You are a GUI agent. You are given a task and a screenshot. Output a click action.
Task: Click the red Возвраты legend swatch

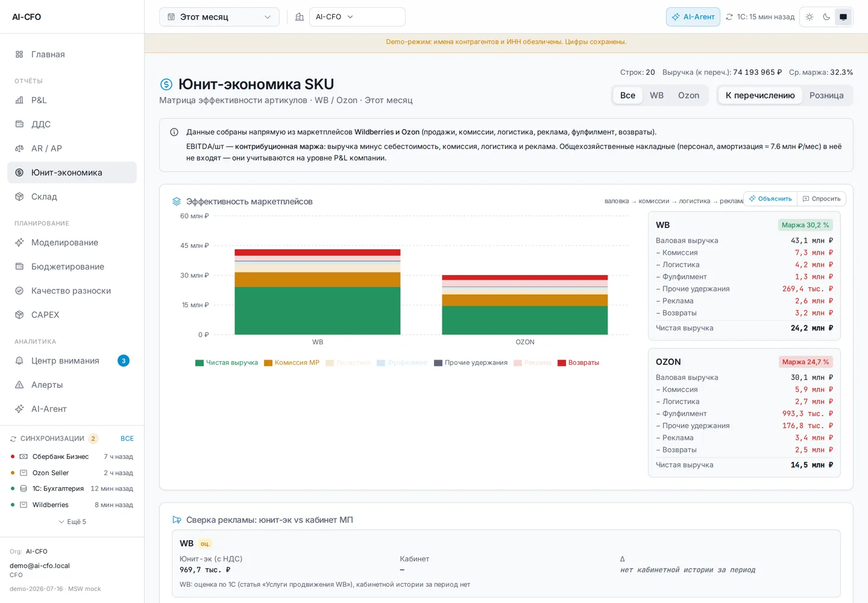(562, 363)
